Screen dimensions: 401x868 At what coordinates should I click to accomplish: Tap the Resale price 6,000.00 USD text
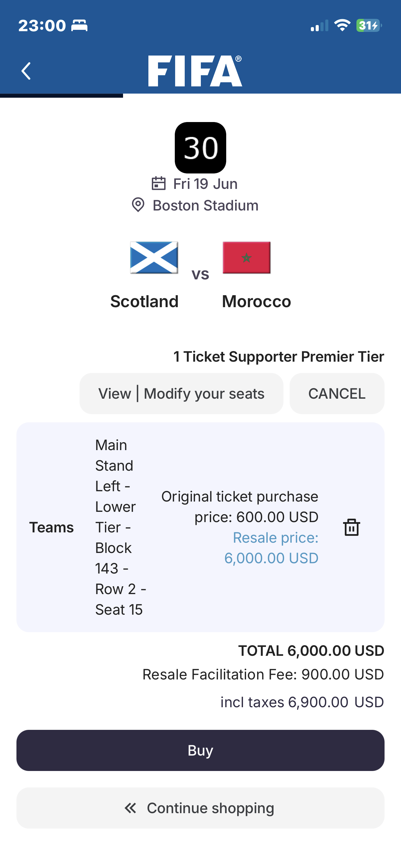tap(271, 548)
